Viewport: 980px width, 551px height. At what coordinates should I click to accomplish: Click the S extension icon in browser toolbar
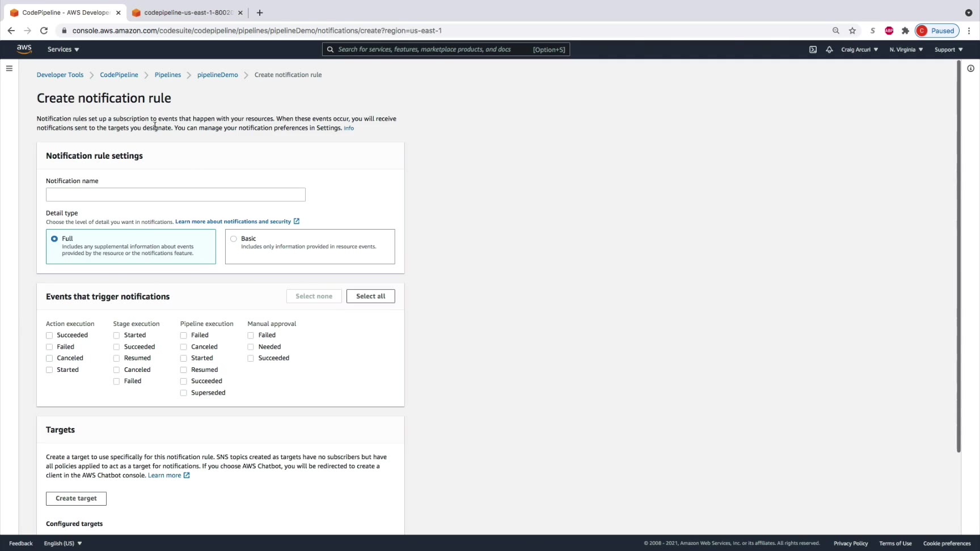[x=873, y=31]
